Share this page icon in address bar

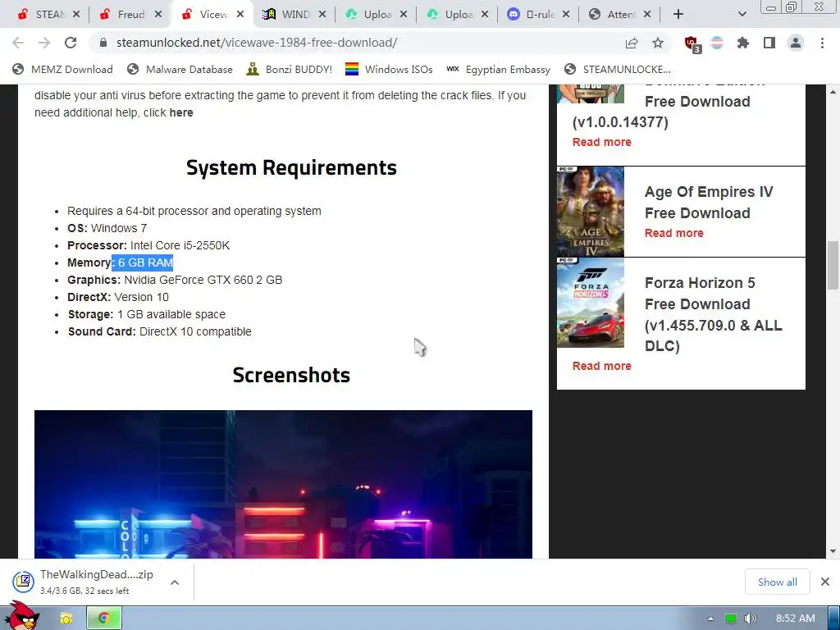pos(632,43)
